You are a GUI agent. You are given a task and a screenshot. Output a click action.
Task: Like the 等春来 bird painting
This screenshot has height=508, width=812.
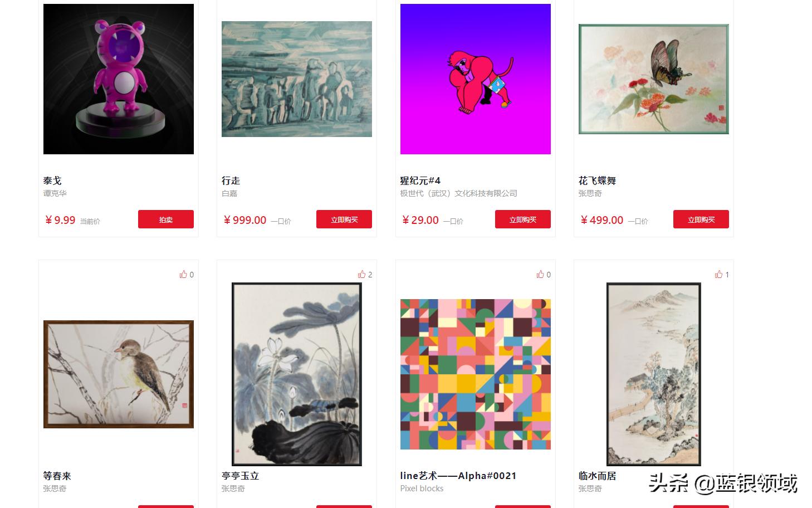pos(183,274)
